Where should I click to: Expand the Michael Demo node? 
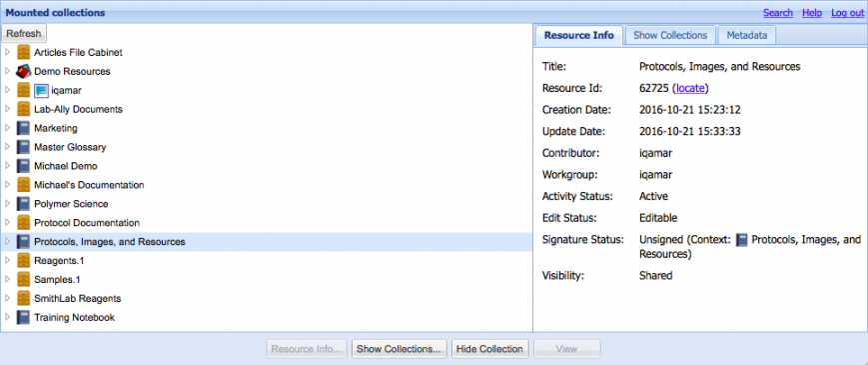(7, 166)
